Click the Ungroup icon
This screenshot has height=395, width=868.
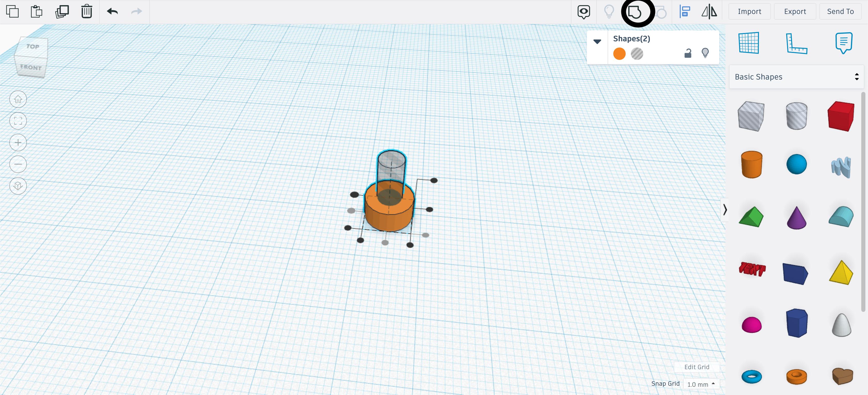[661, 12]
